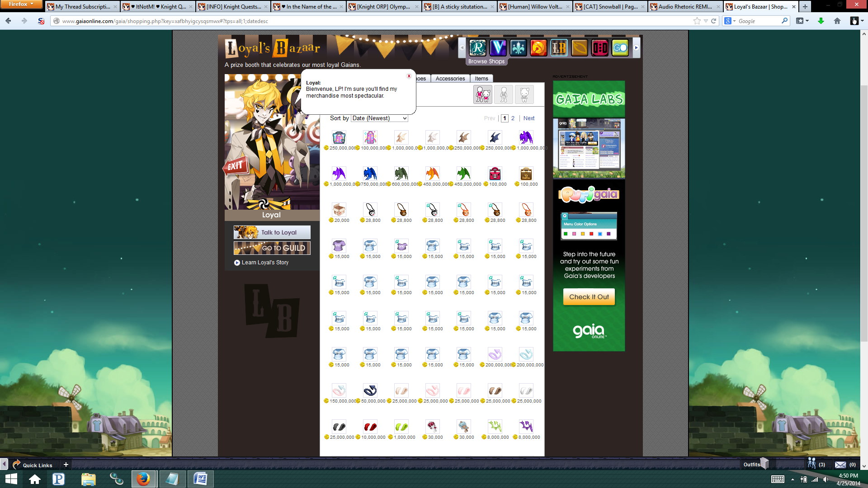Open a new browser tab
Screen dimensions: 868x488
805,7
